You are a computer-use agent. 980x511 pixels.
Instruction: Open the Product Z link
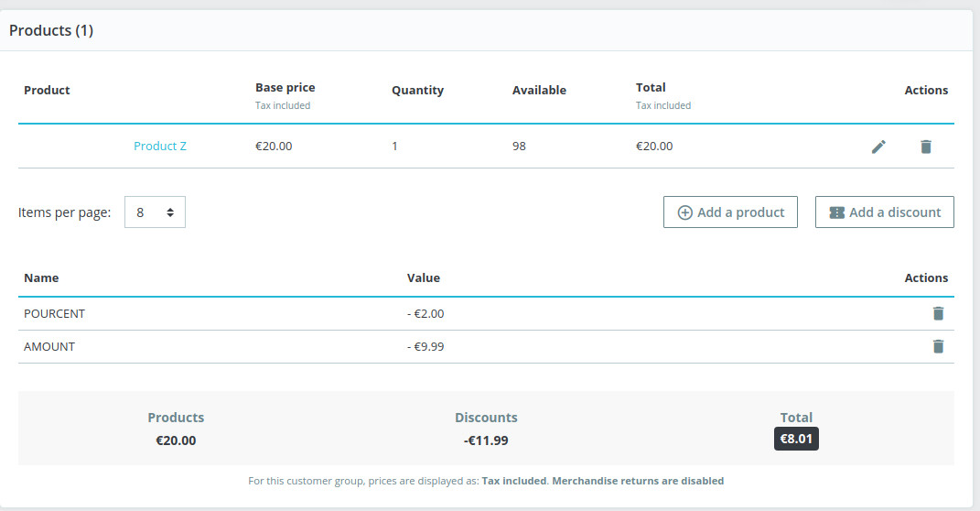click(160, 147)
